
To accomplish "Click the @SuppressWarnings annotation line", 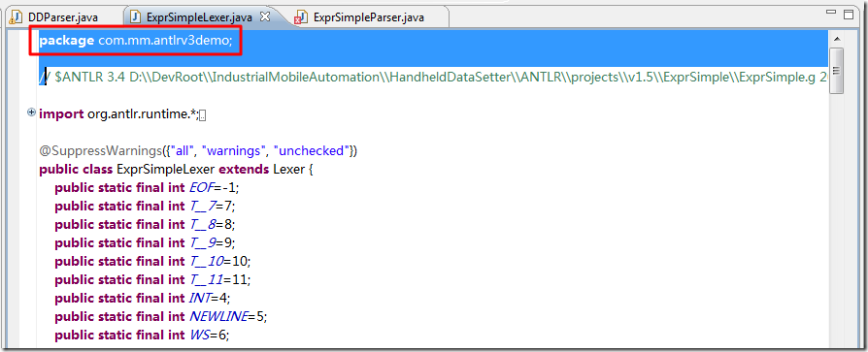I will (x=198, y=151).
